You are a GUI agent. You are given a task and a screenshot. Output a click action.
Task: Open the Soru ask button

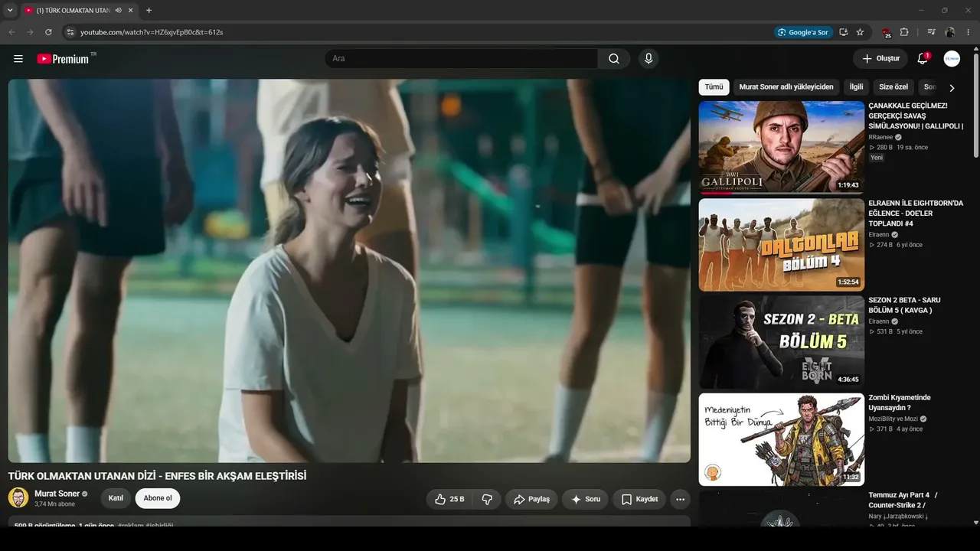(x=586, y=499)
